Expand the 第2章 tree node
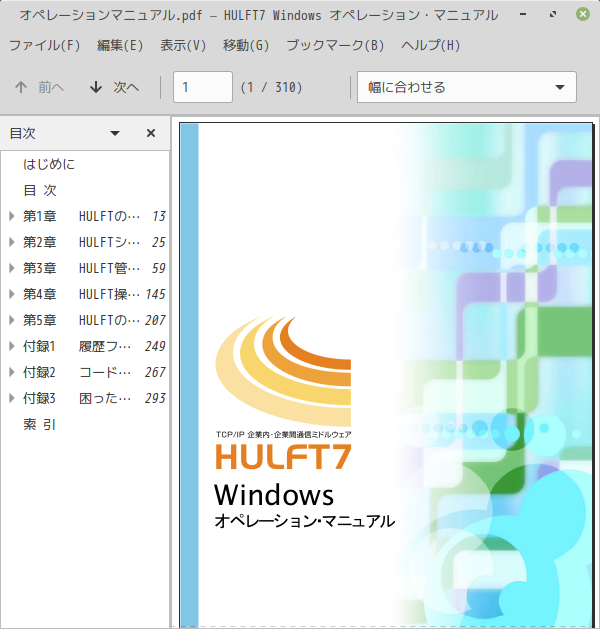Viewport: 600px width, 629px height. (12, 242)
